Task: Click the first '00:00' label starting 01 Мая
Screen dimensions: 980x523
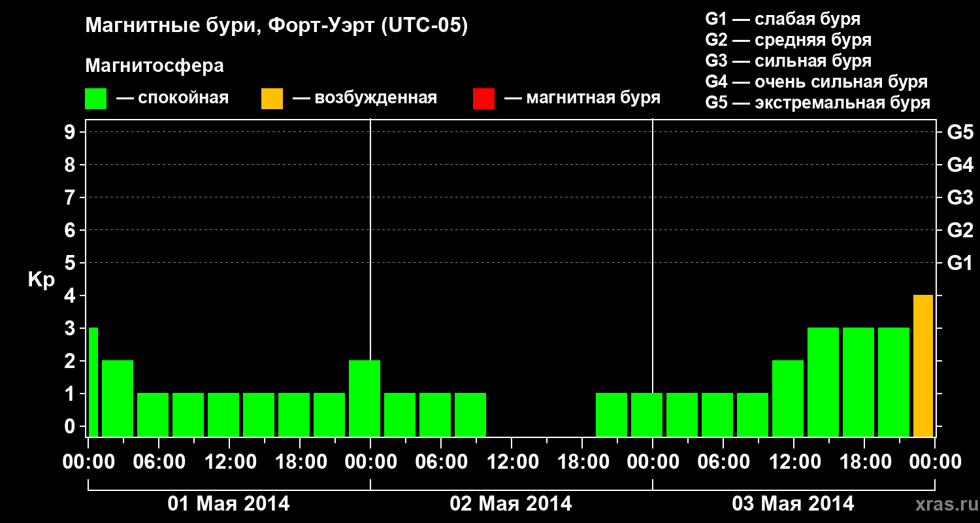Action: pyautogui.click(x=90, y=462)
